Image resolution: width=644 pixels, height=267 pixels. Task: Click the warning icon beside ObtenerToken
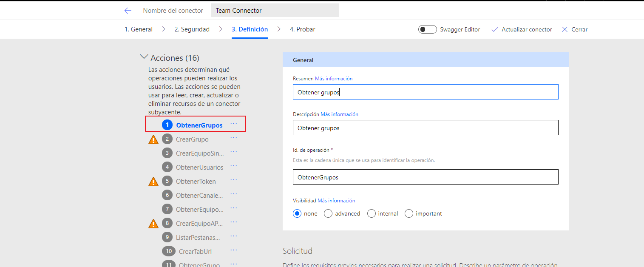click(153, 182)
